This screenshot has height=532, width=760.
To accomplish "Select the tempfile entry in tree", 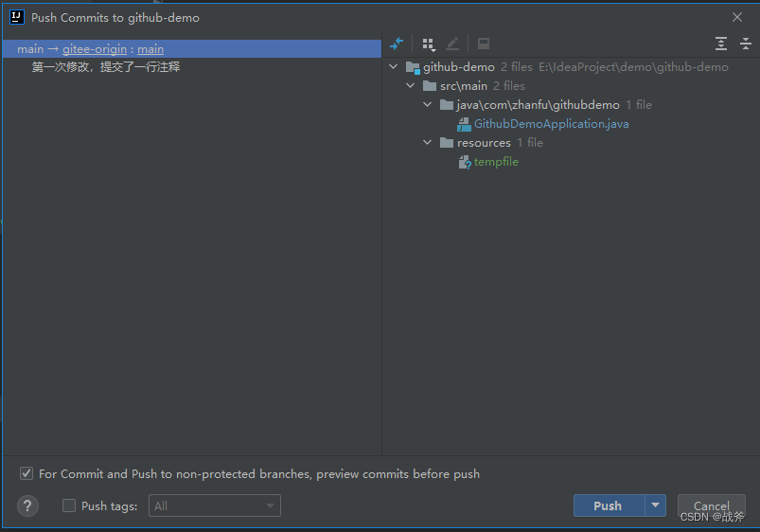I will coord(496,162).
